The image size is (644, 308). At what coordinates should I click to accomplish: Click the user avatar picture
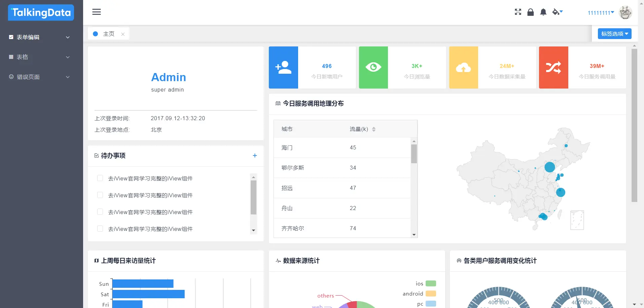click(625, 12)
